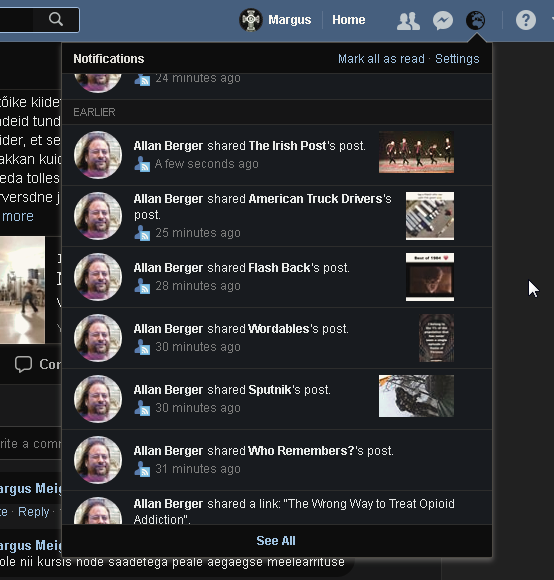Click Allan Berger avatar on Irish Post notification
The image size is (554, 580).
tap(98, 155)
